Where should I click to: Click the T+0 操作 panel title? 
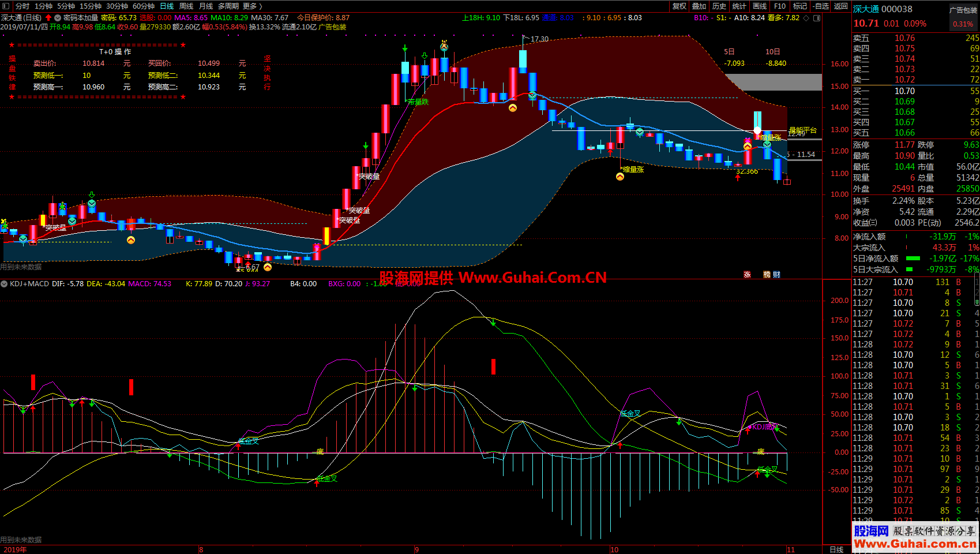tap(115, 52)
